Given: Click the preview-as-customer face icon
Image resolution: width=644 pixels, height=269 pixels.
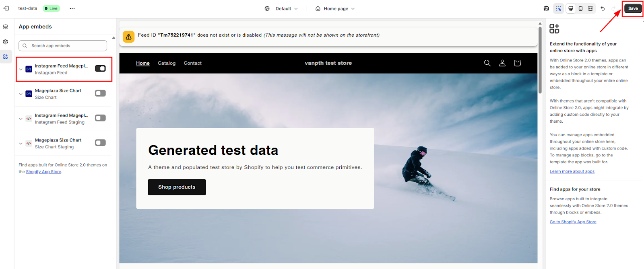Looking at the screenshot, I should 546,8.
